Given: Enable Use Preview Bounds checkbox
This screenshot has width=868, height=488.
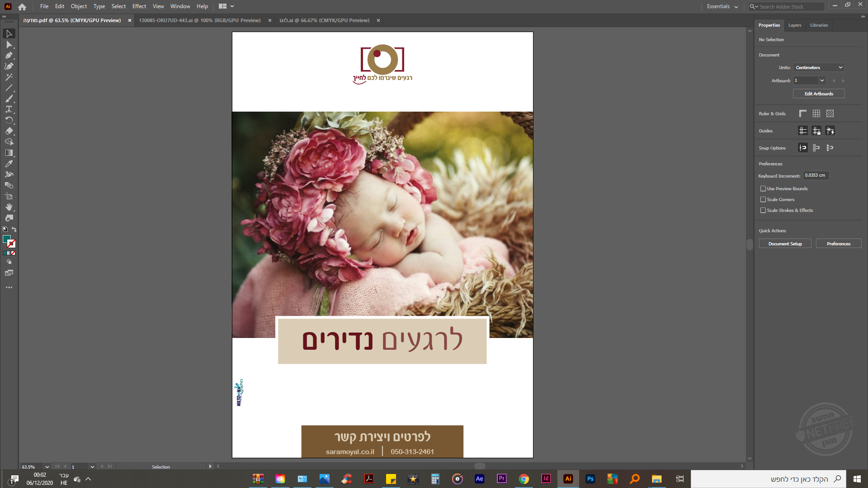Looking at the screenshot, I should pos(763,188).
